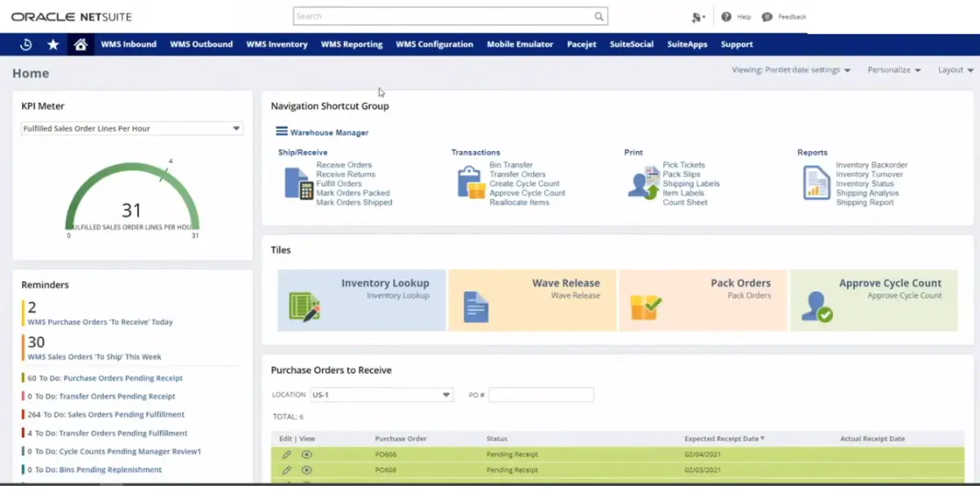Open the Count Sheet link
The width and height of the screenshot is (980, 490).
[685, 203]
